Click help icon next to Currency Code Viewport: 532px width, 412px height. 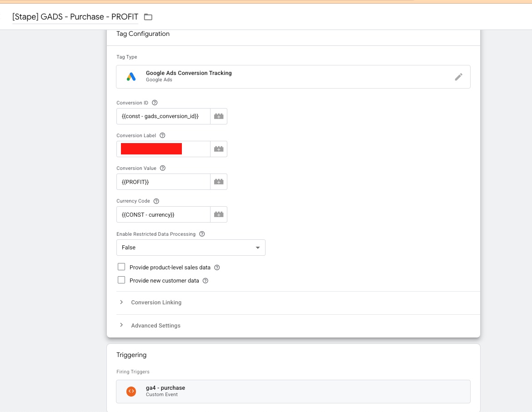pos(156,201)
